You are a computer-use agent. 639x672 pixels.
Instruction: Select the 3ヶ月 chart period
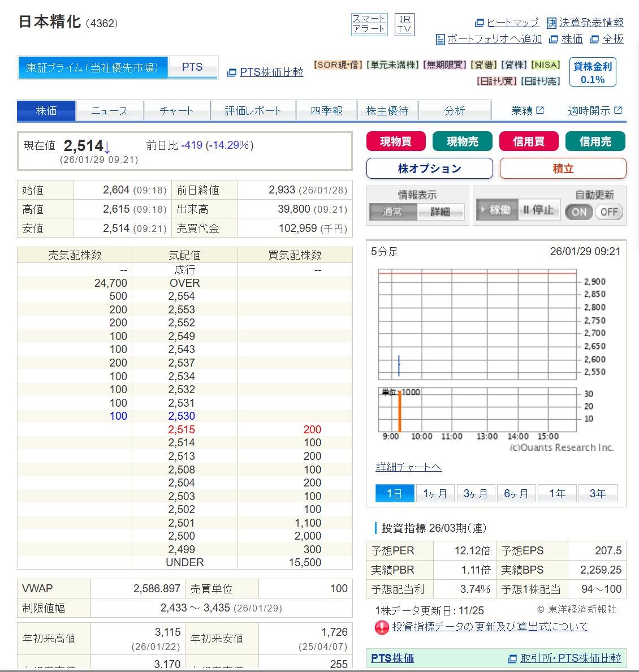[x=476, y=493]
